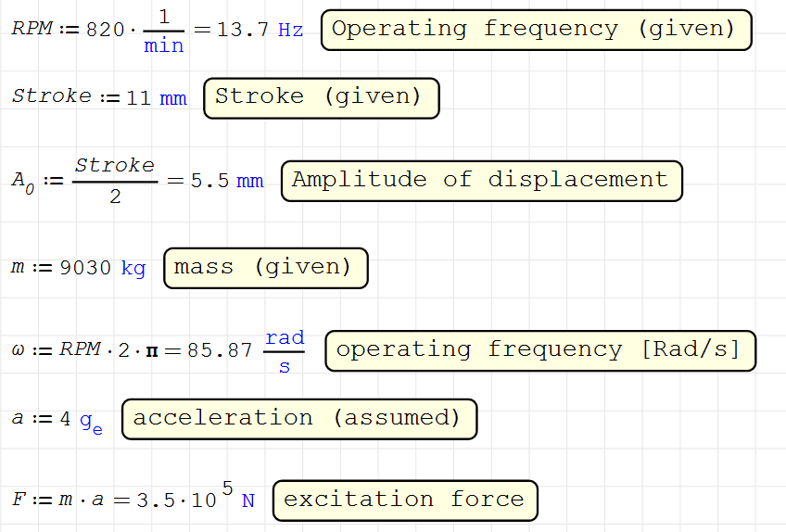Select the 'operating frequency [Rad/s]' text box
The image size is (786, 532).
click(539, 350)
